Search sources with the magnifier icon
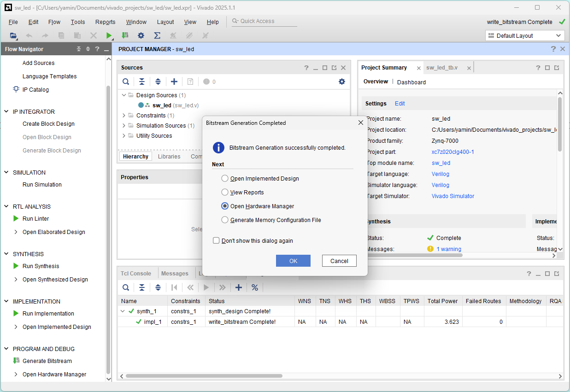The width and height of the screenshot is (570, 392). pyautogui.click(x=126, y=82)
